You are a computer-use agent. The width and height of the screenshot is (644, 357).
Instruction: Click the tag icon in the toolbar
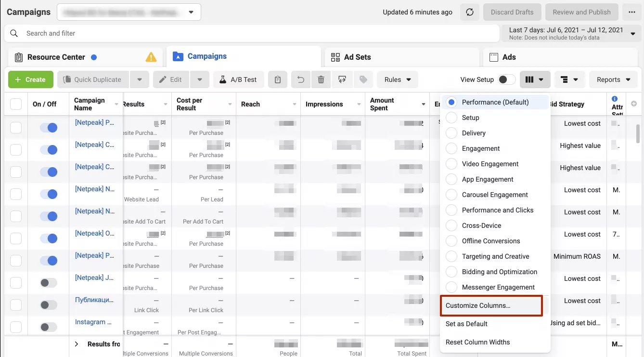363,79
